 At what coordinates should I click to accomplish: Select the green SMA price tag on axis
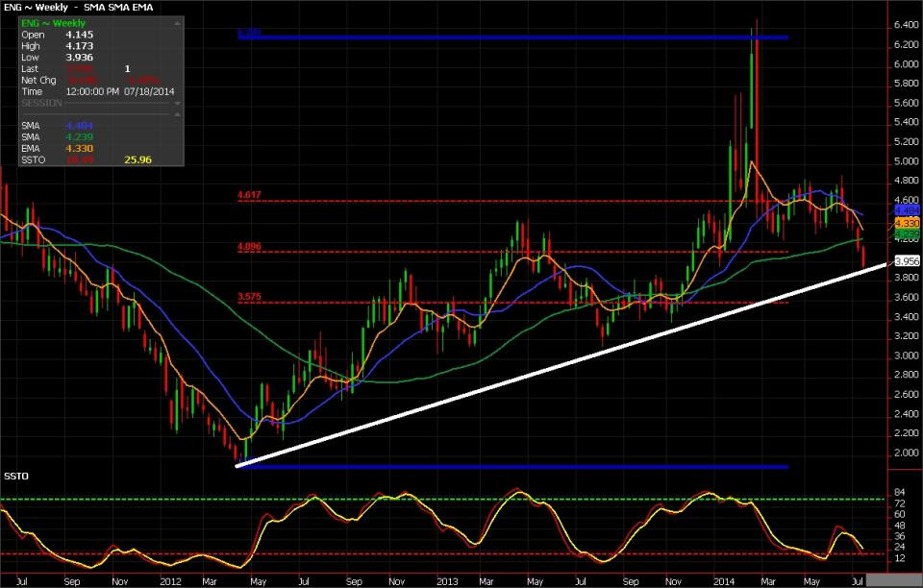[x=907, y=234]
